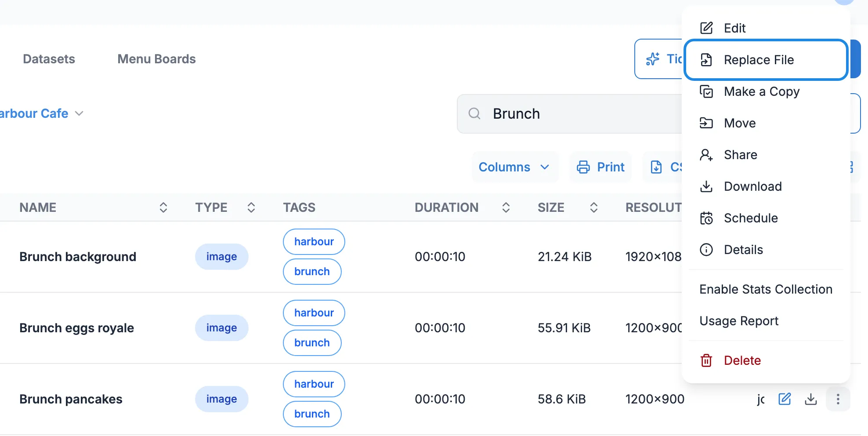This screenshot has height=436, width=868.
Task: Click the Details info icon
Action: coord(706,250)
